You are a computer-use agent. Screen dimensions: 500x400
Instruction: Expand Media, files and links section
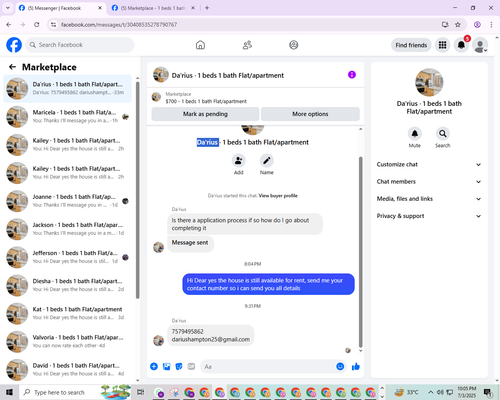pyautogui.click(x=429, y=199)
